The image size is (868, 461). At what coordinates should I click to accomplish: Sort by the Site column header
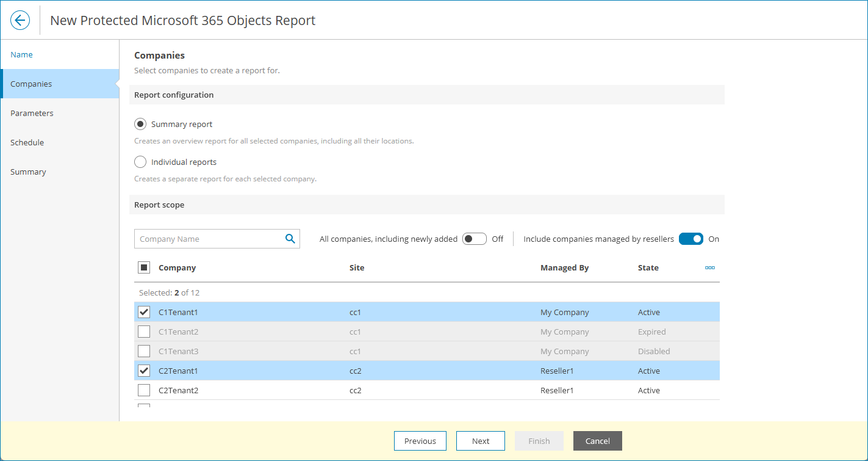click(x=357, y=267)
